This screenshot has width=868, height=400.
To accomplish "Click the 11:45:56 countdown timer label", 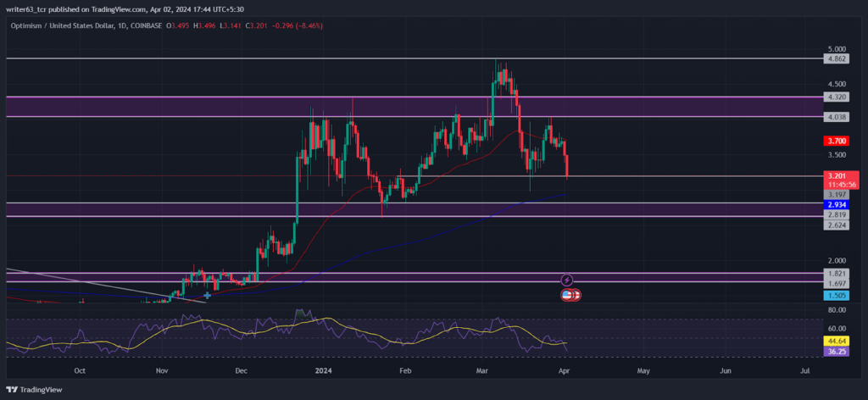I will [x=842, y=185].
